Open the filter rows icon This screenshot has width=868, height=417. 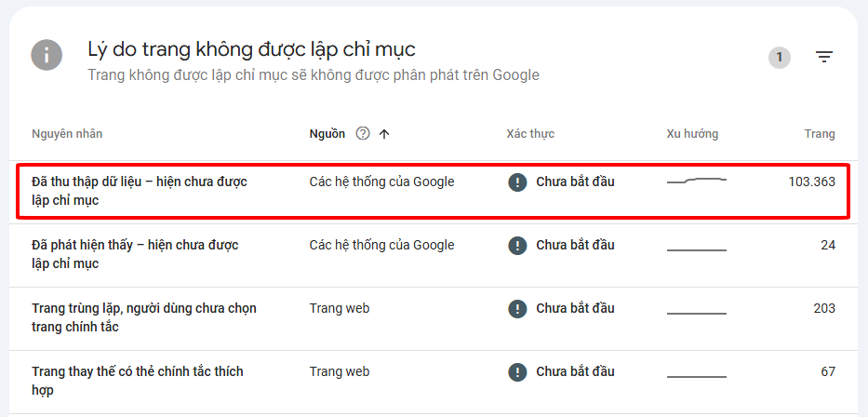[824, 58]
